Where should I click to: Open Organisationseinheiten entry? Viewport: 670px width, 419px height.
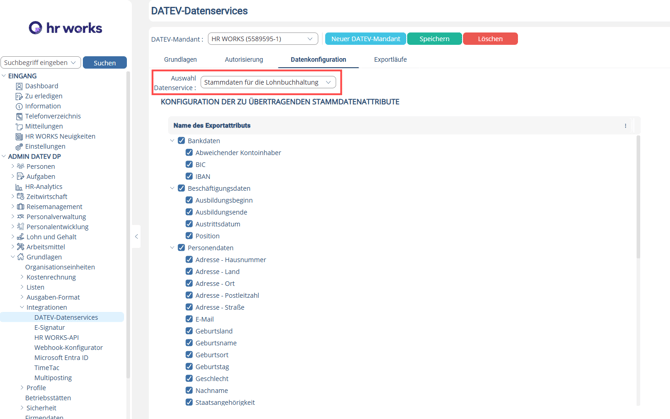[x=60, y=267]
